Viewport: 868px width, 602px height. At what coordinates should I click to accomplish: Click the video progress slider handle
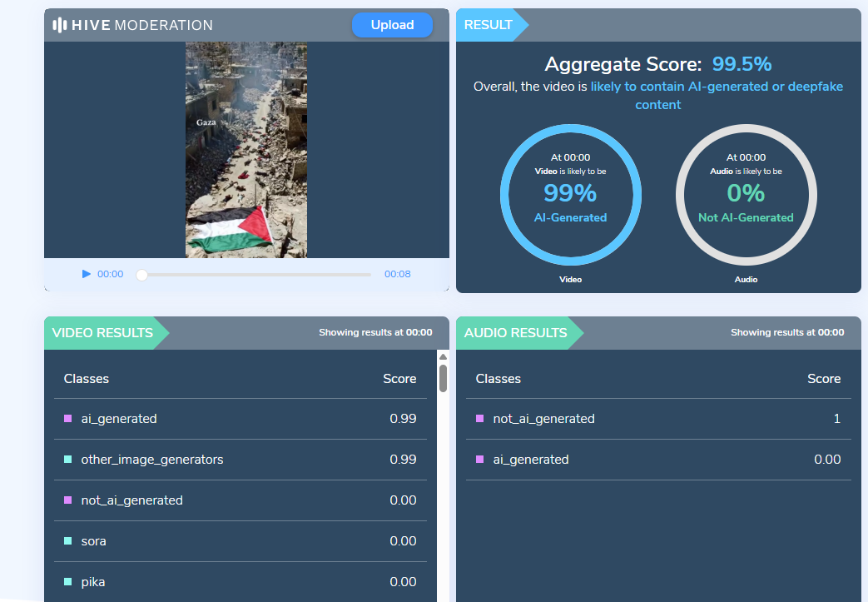(x=141, y=275)
